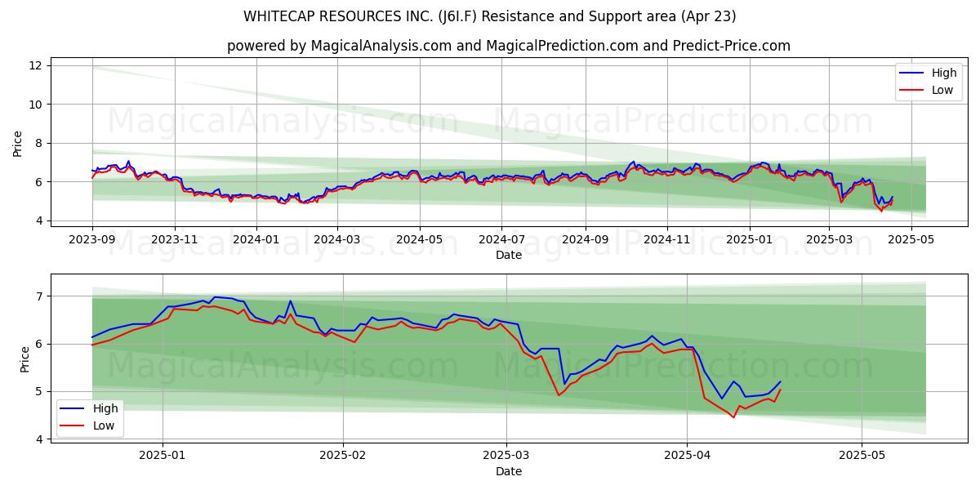Click the top chart 'Price' axis label
The width and height of the screenshot is (980, 490).
click(x=18, y=143)
